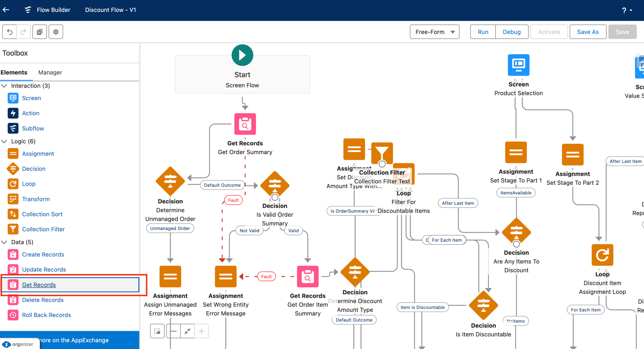This screenshot has width=644, height=349.
Task: Open the Start Screen Flow node
Action: click(x=242, y=74)
